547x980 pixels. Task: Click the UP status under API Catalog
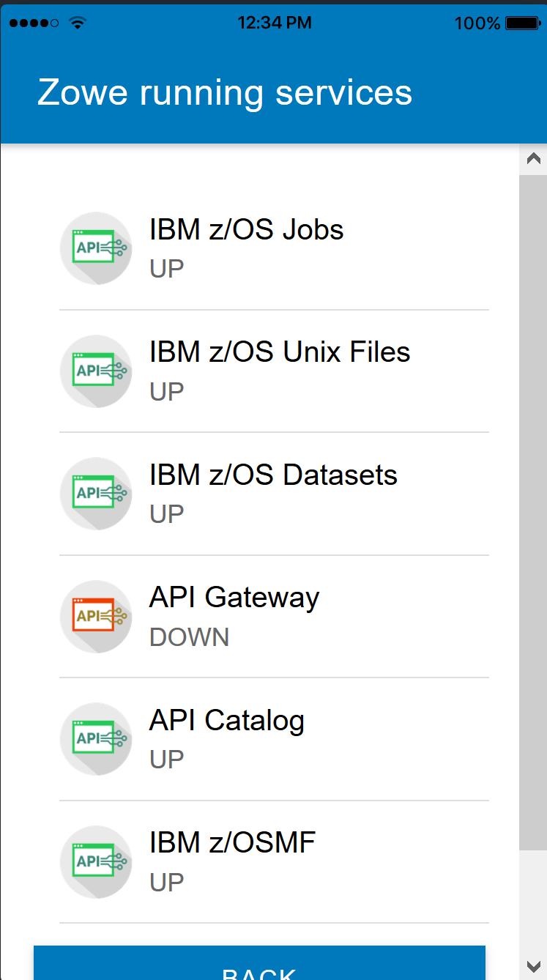pyautogui.click(x=166, y=760)
